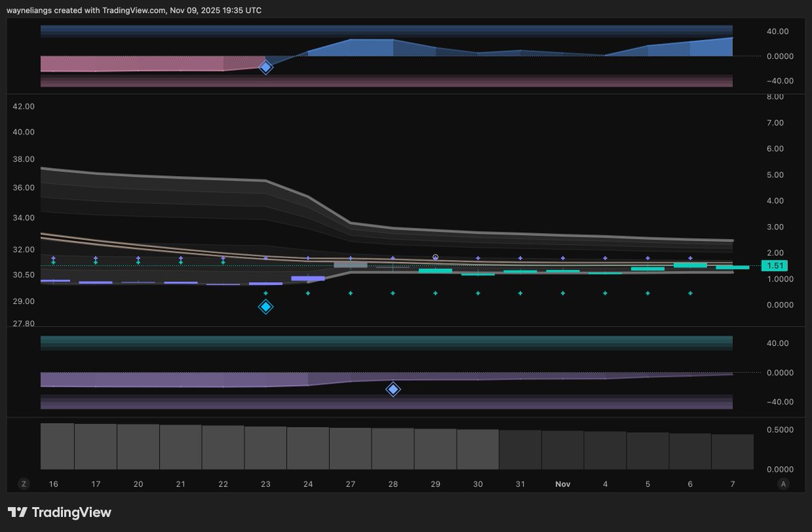812x532 pixels.
Task: Click the small circle marker above the 29 candle
Action: (436, 257)
